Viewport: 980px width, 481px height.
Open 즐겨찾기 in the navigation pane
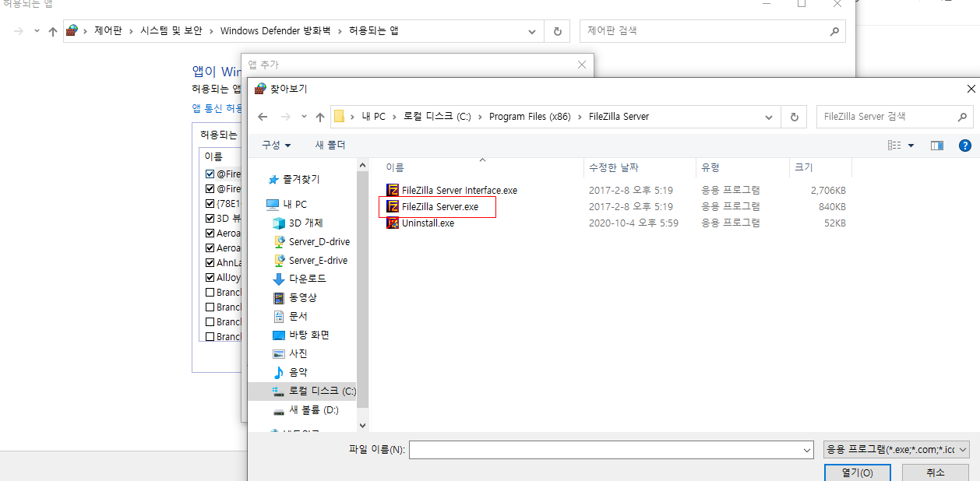tap(293, 179)
